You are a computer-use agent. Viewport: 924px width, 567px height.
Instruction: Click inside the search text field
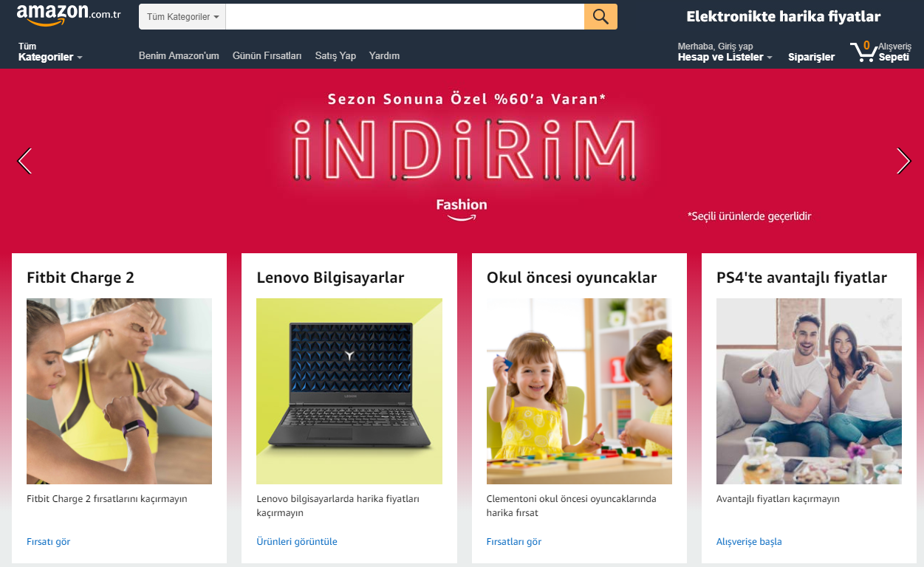click(405, 17)
